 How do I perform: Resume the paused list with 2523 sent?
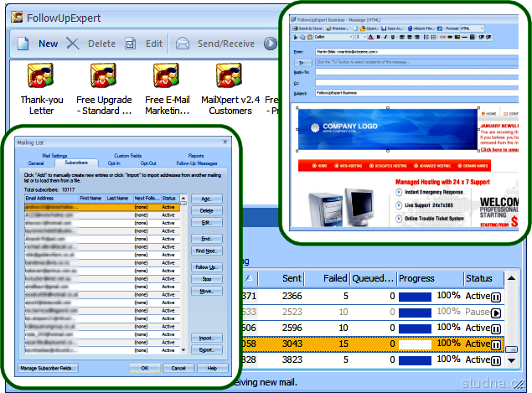click(x=496, y=313)
